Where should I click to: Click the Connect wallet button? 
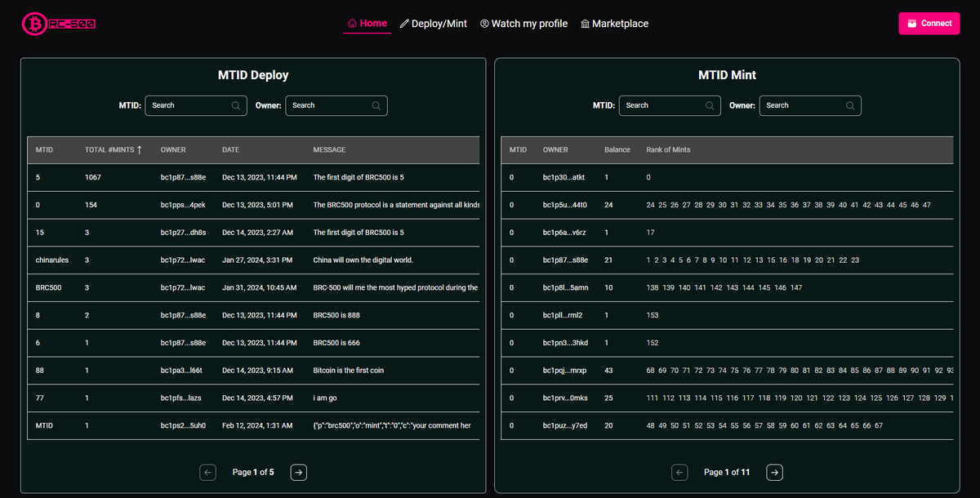(x=929, y=24)
